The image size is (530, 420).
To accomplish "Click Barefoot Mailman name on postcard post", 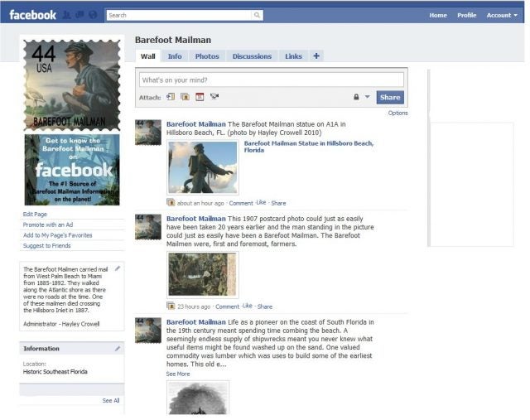I will [x=196, y=219].
